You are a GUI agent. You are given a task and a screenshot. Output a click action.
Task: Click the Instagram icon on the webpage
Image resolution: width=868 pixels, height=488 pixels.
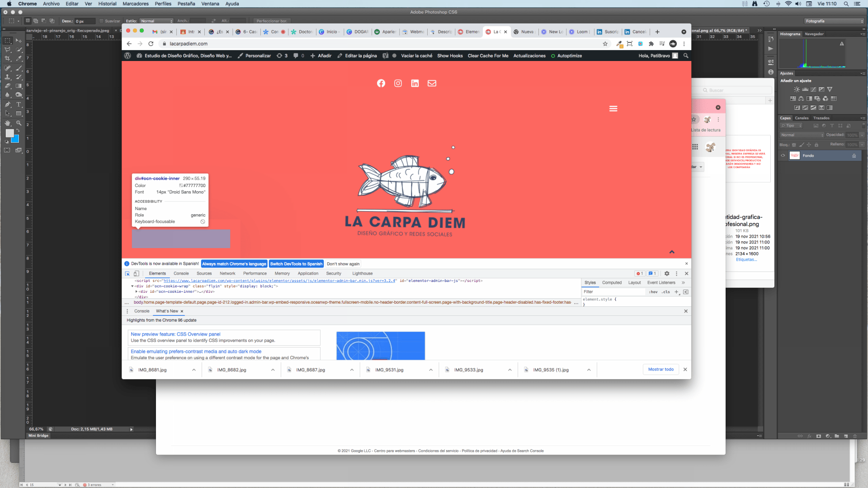click(x=398, y=83)
